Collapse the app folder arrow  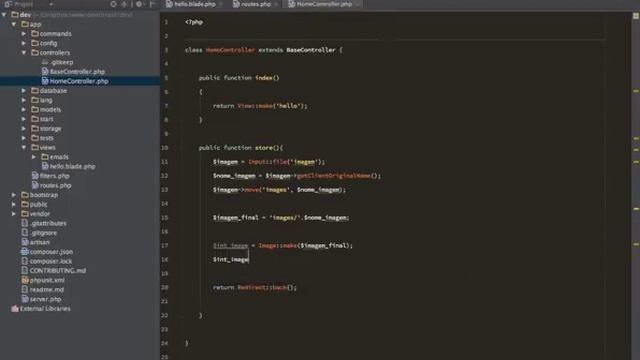click(x=14, y=24)
